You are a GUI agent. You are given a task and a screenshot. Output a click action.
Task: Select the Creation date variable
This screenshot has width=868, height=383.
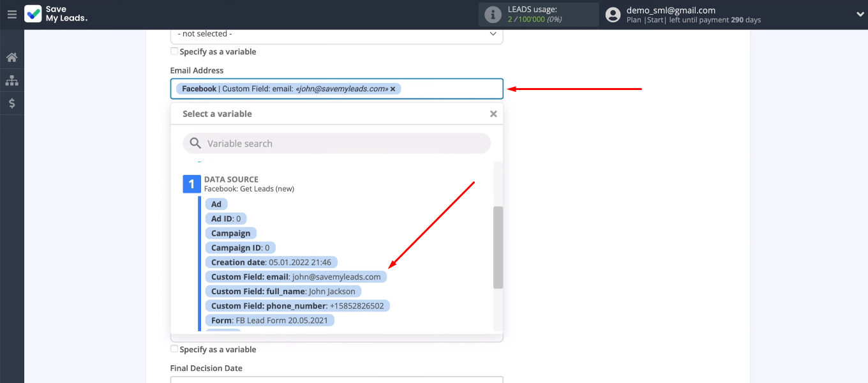pos(271,262)
